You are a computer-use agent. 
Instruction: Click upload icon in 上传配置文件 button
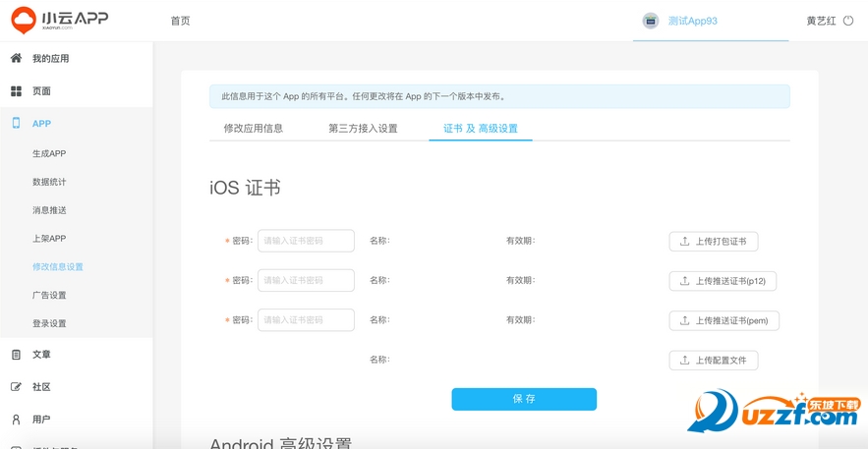685,360
